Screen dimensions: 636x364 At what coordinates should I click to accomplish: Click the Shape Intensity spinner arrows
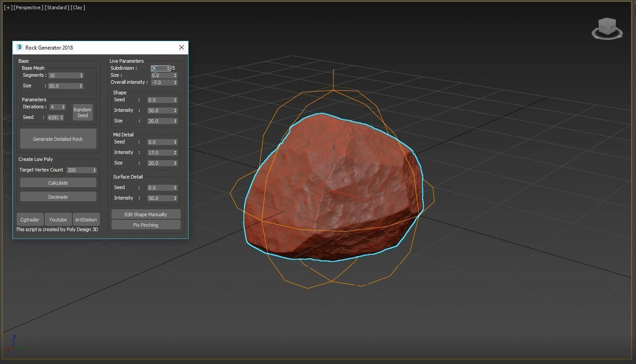[x=175, y=111]
